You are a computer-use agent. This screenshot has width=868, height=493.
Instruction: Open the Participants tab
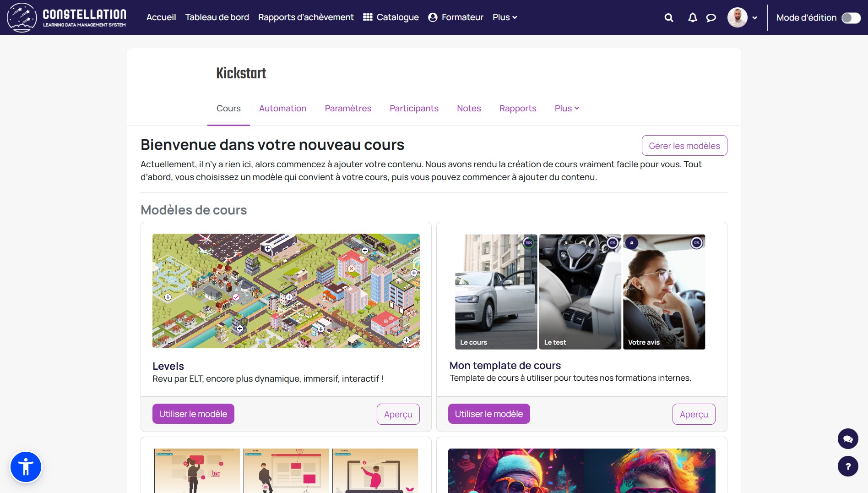coord(414,109)
